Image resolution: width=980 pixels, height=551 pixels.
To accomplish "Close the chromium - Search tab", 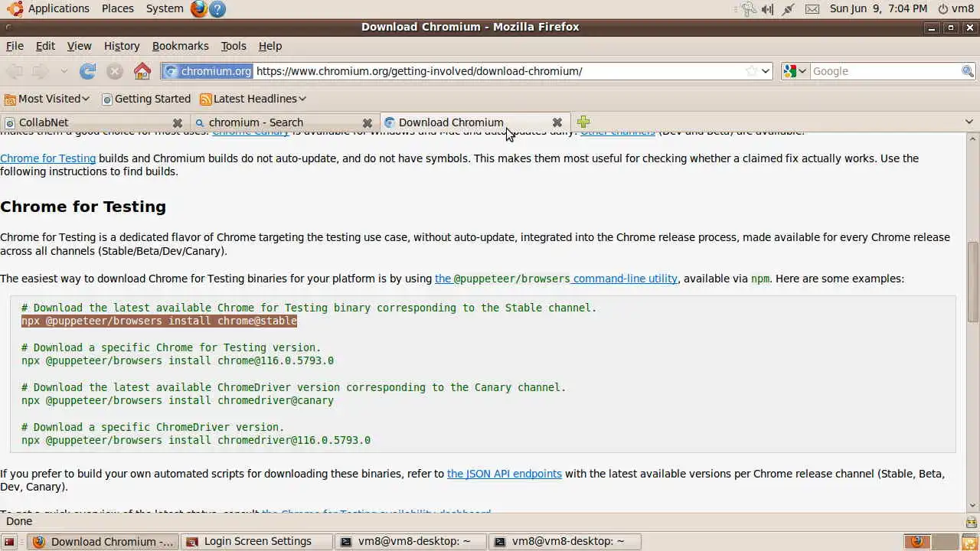I will [367, 122].
